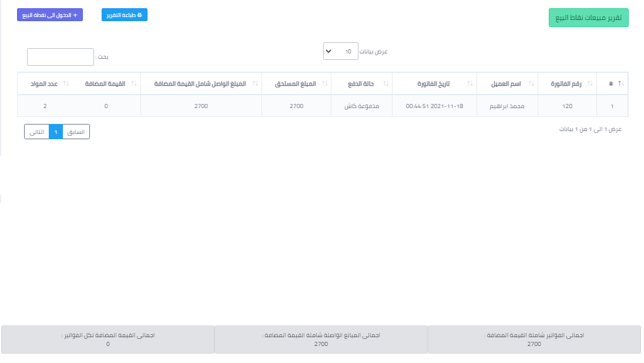This screenshot has width=644, height=363.
Task: Click الدخول الى نقطة البيع button
Action: coord(50,15)
